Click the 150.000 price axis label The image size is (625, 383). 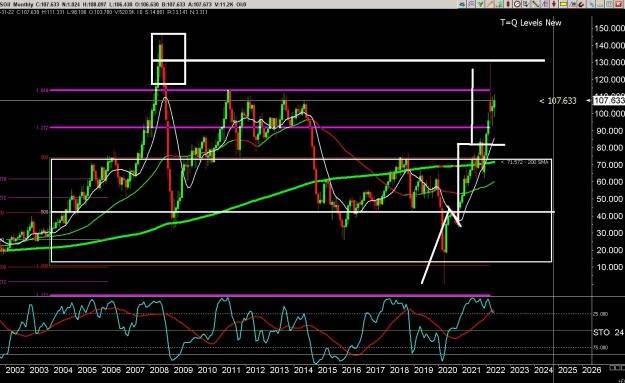(x=609, y=28)
